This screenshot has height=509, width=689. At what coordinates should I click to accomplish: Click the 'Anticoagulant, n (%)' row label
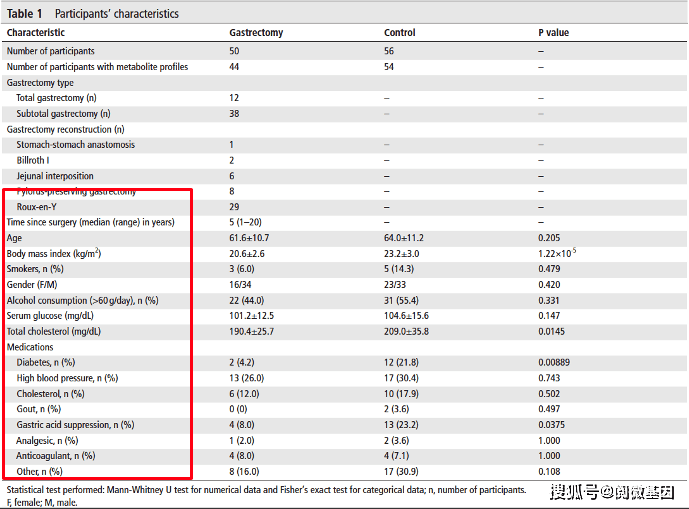tap(56, 456)
